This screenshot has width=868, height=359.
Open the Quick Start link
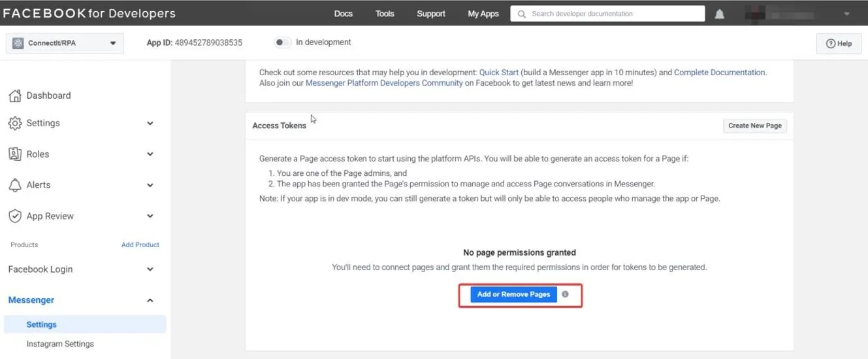click(498, 73)
